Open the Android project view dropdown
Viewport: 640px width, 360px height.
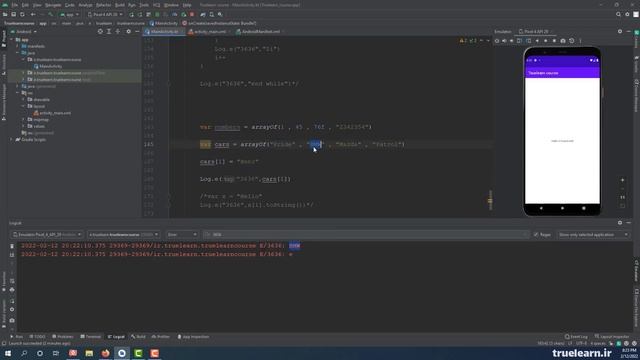[24, 31]
